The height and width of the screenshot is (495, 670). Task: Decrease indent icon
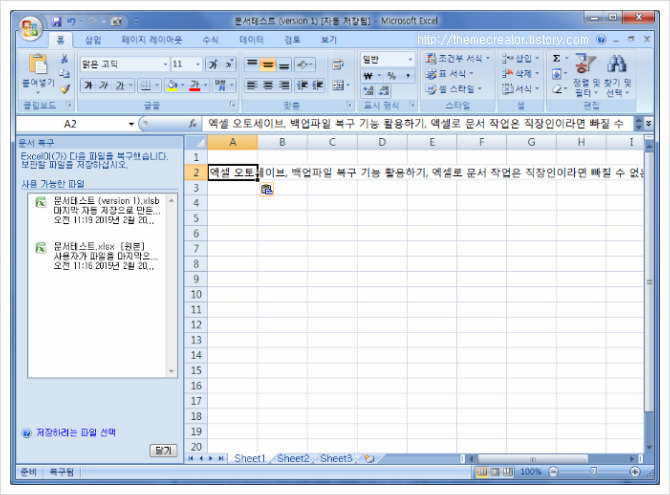[x=302, y=85]
